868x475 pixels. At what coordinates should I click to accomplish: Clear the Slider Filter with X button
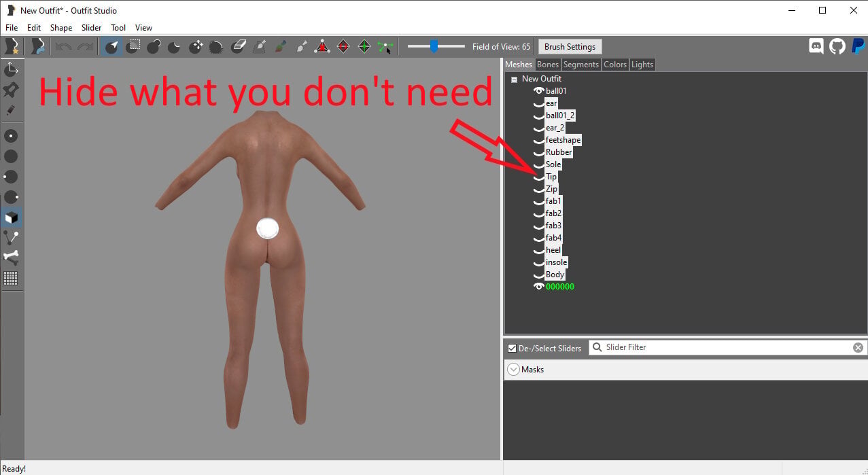click(x=858, y=347)
